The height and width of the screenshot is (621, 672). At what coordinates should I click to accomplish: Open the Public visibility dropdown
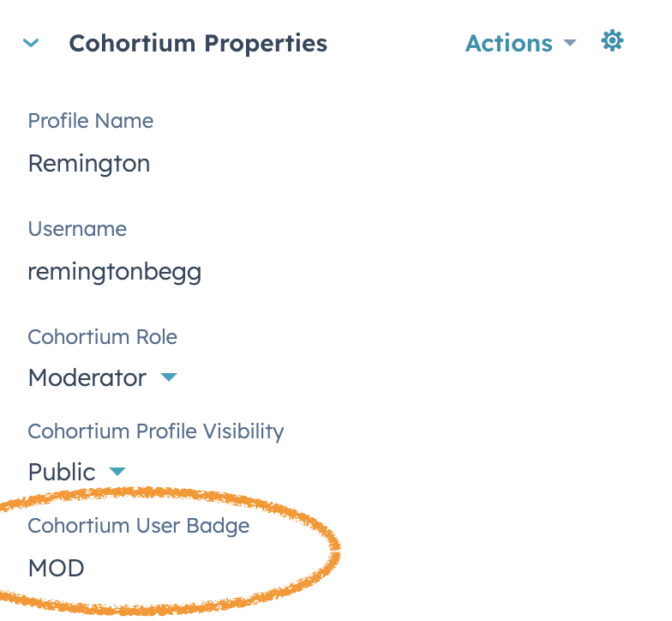(77, 472)
